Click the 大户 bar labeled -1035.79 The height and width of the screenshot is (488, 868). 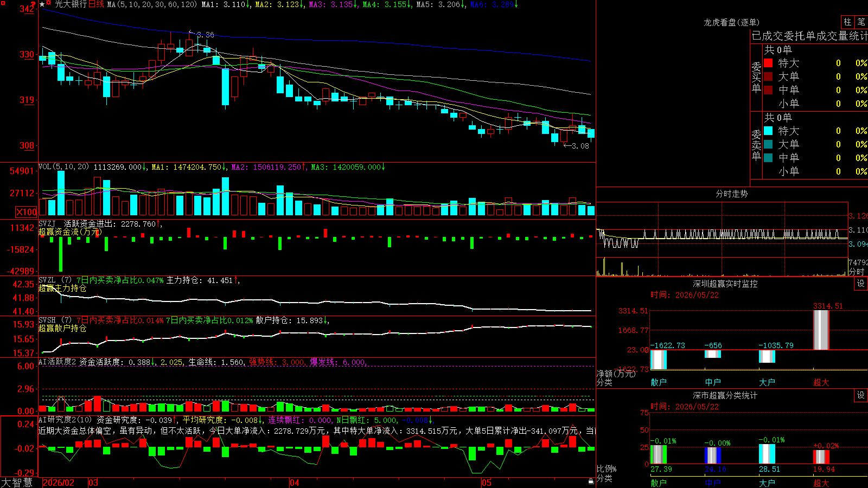tap(767, 356)
